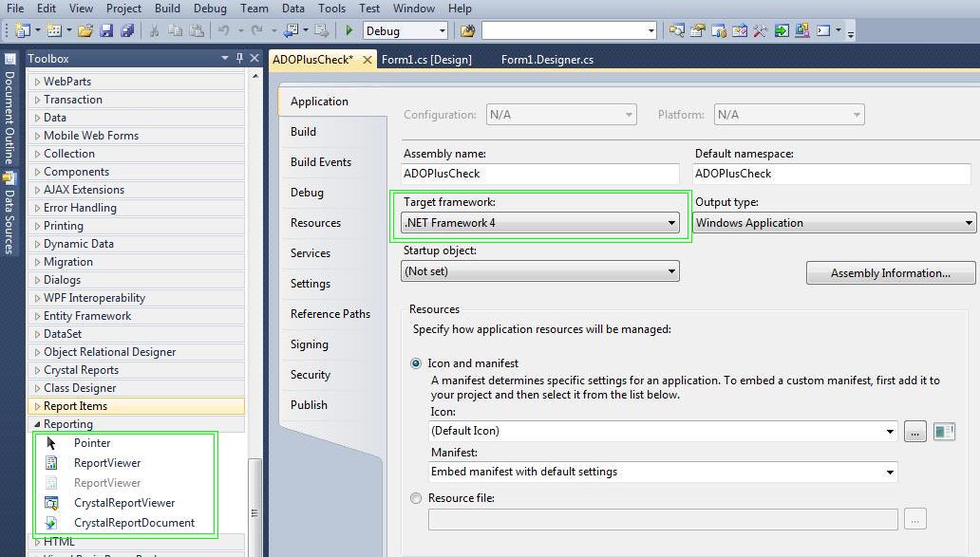Expand the AJAX Extensions toolbox group
This screenshot has height=557, width=980.
pyautogui.click(x=37, y=189)
